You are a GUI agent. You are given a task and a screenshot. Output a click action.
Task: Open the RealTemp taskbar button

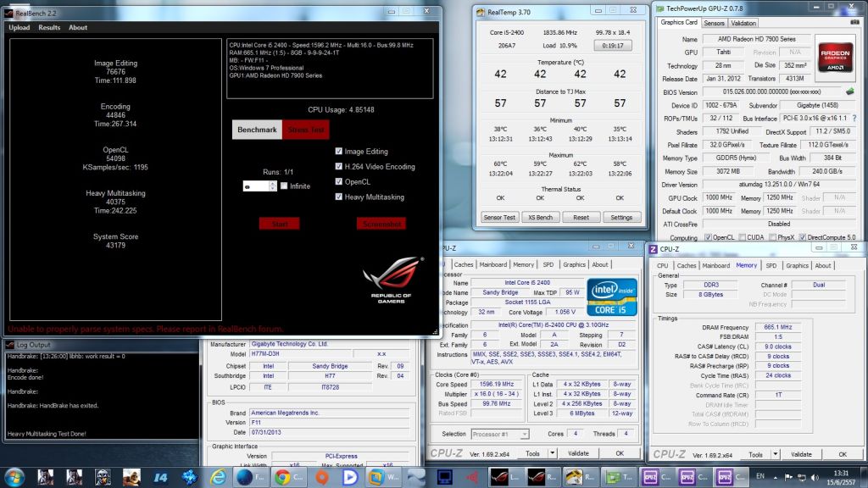pyautogui.click(x=580, y=476)
